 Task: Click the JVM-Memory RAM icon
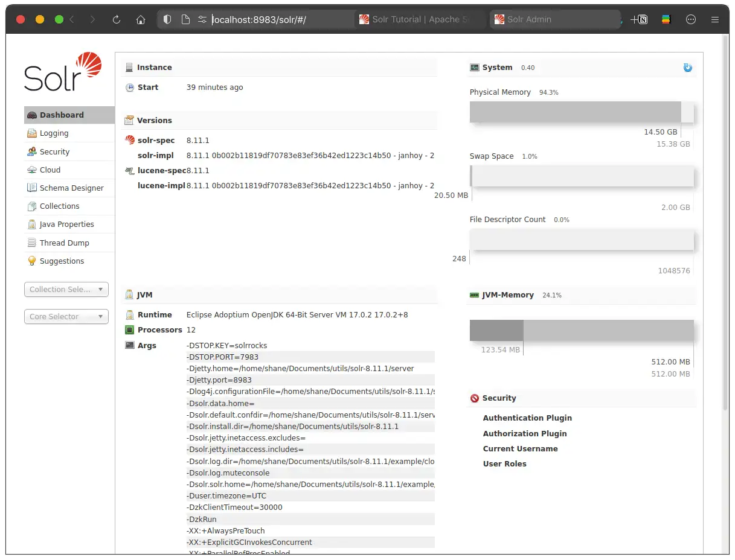[475, 295]
